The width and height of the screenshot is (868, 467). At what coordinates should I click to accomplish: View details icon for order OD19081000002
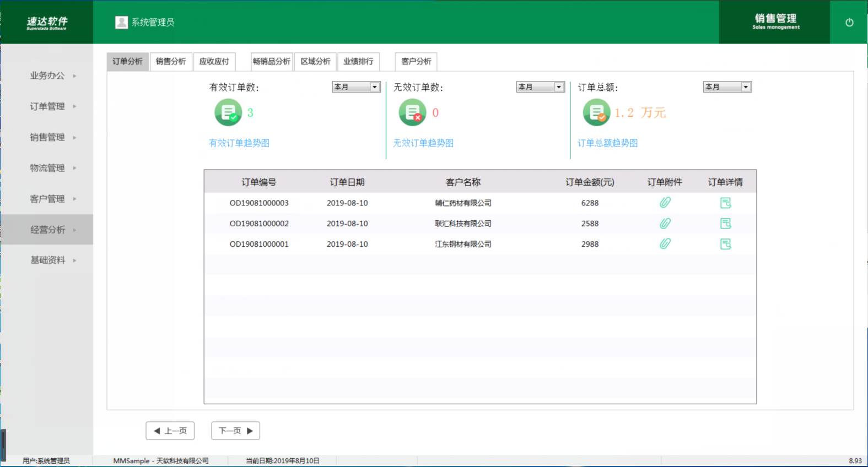(725, 224)
